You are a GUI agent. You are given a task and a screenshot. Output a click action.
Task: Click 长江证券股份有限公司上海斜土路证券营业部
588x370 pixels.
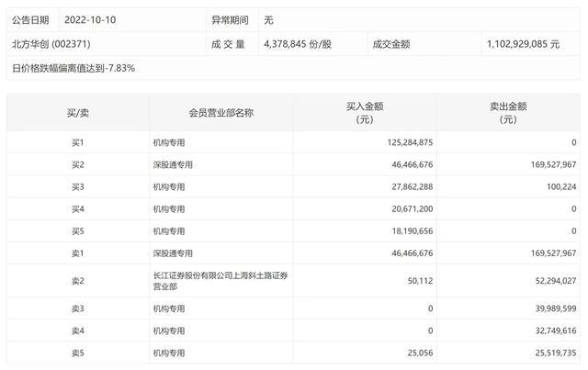[220, 281]
